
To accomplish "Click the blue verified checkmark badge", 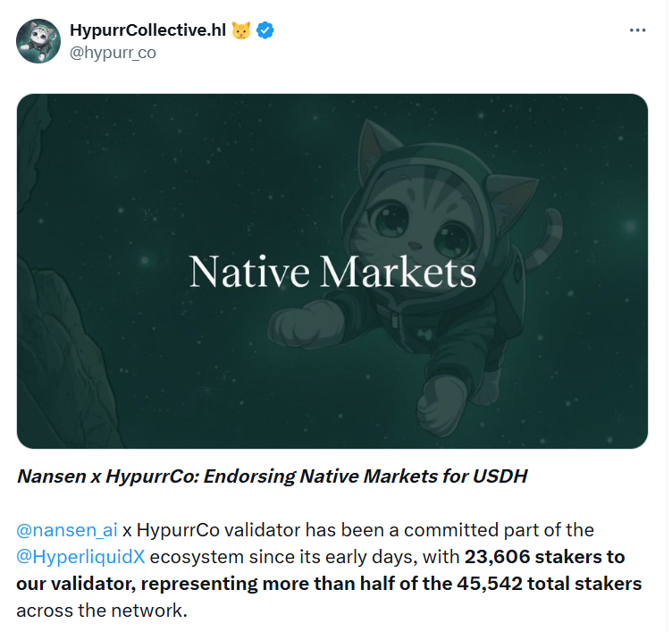I will point(265,30).
